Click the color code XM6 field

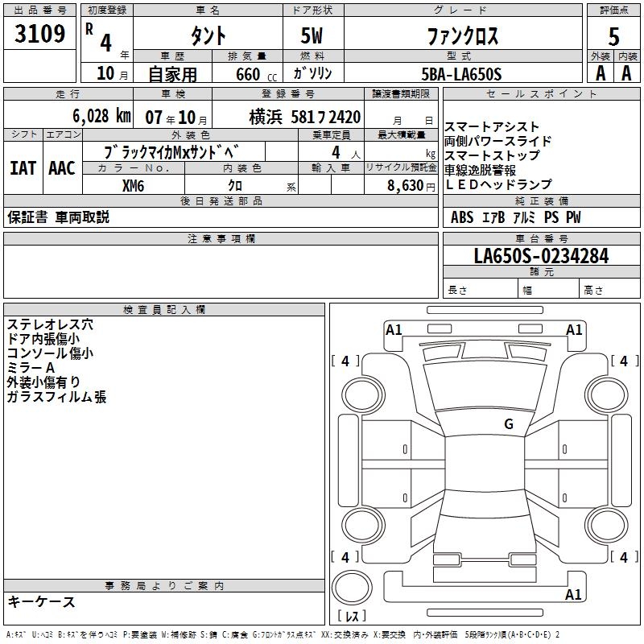[134, 186]
